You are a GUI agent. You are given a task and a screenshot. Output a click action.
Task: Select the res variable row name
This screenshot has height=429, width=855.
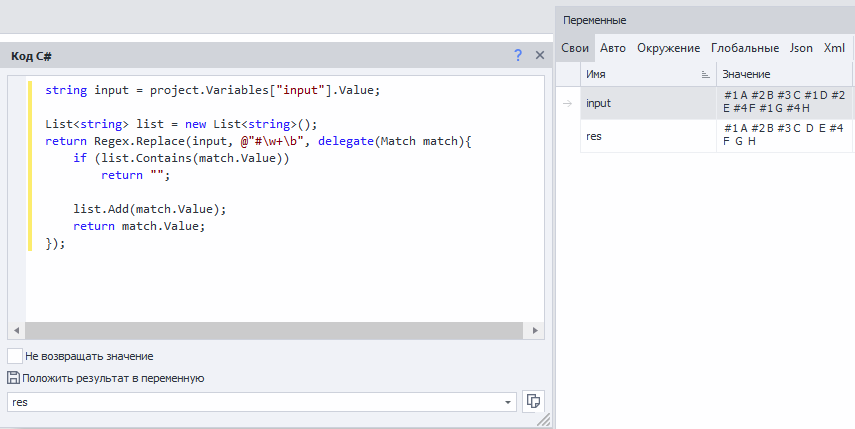pyautogui.click(x=648, y=136)
